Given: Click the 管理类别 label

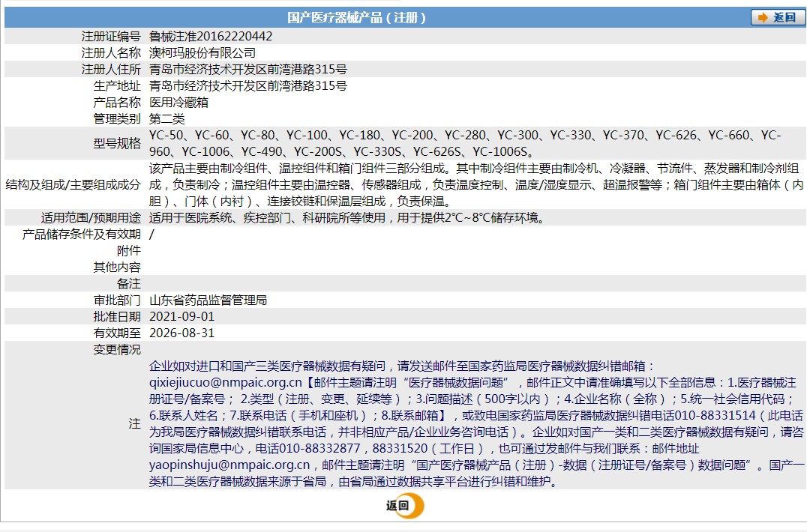Looking at the screenshot, I should pos(117,118).
